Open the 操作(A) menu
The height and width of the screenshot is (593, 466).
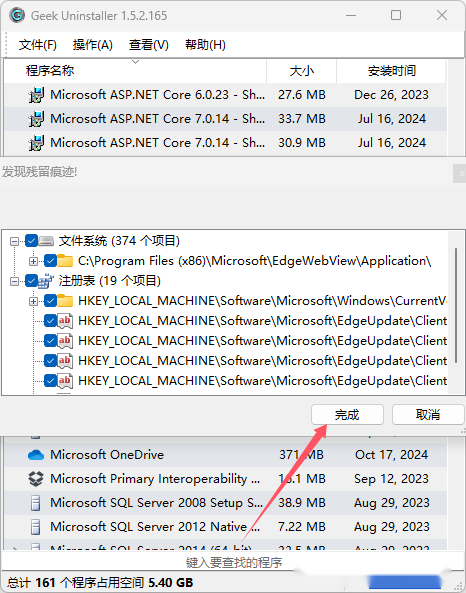(x=93, y=45)
